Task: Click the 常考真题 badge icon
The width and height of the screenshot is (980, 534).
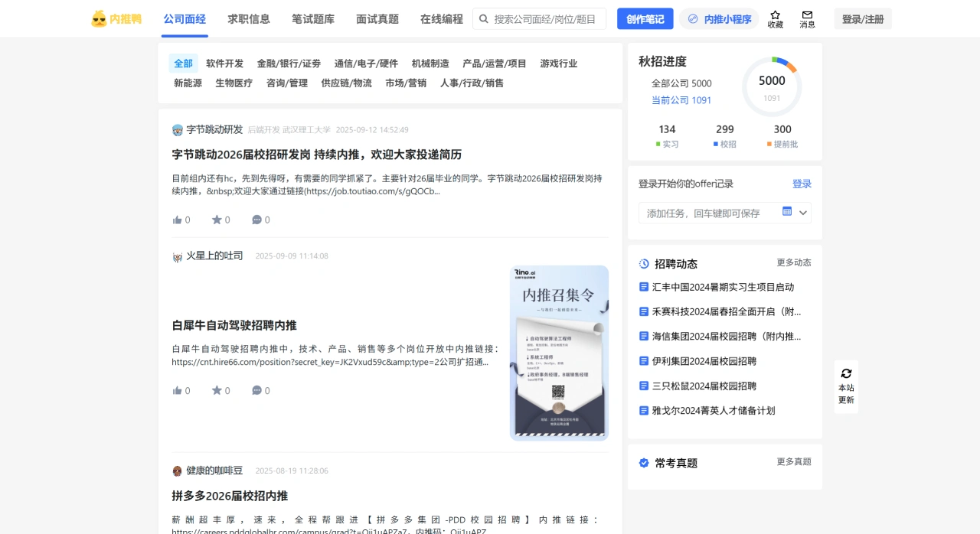Action: click(644, 463)
